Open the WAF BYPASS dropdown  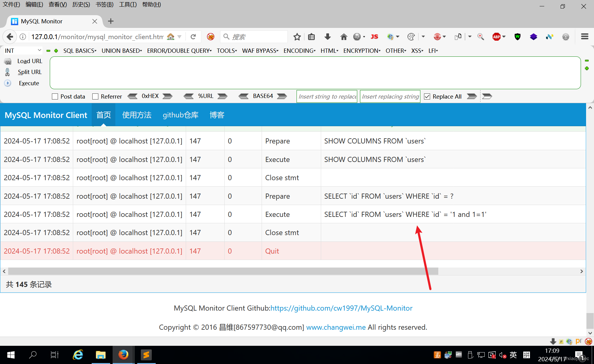coord(260,51)
